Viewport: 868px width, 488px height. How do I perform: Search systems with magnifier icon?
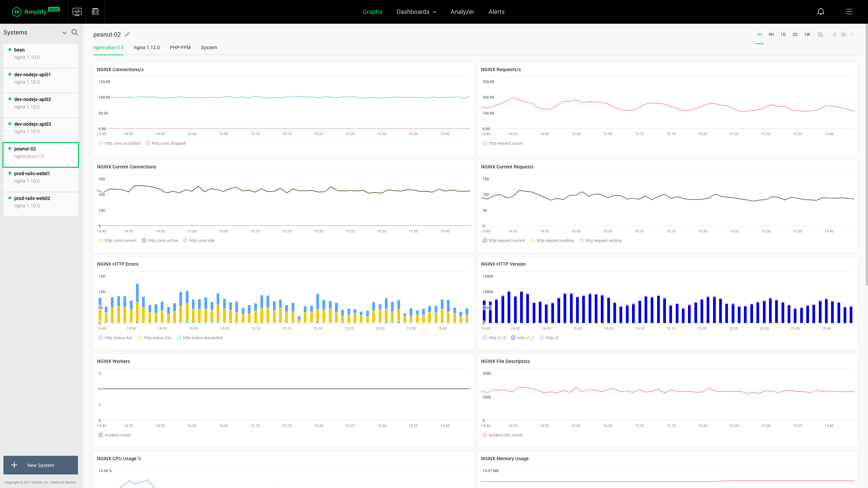75,33
